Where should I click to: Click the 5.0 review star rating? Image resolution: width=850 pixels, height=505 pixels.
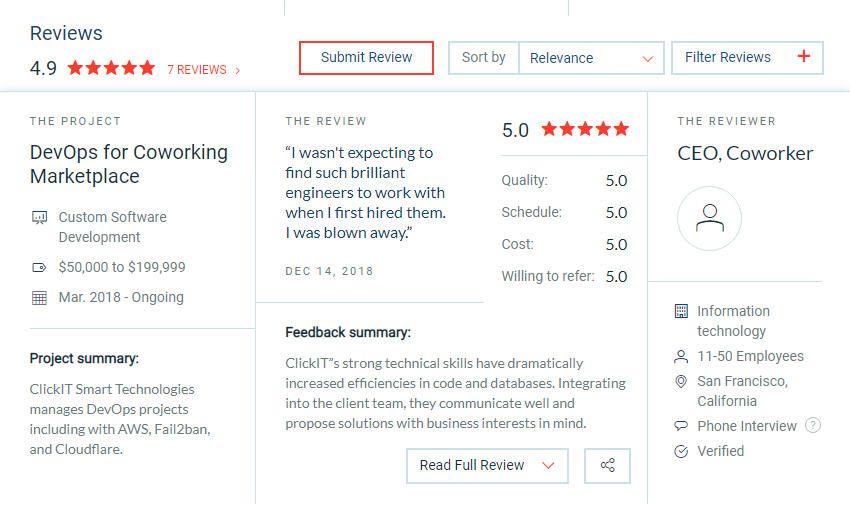[585, 129]
